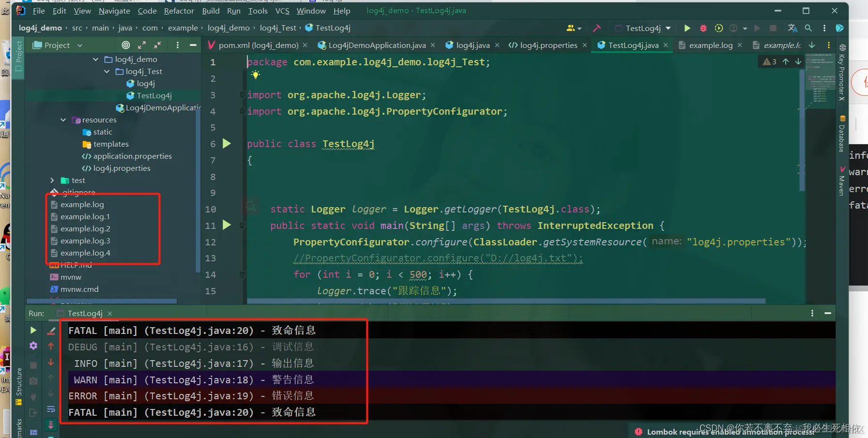Toggle soft-wrap in the console

pyautogui.click(x=51, y=409)
